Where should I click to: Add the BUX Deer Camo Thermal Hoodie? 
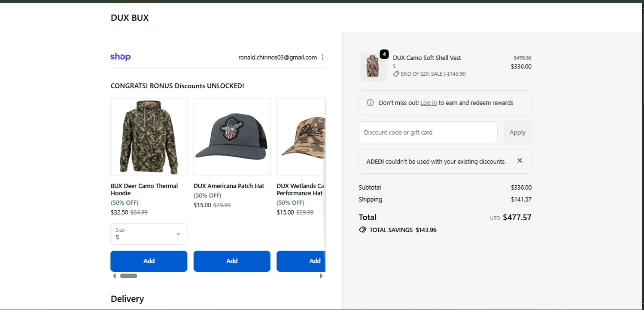coord(149,261)
